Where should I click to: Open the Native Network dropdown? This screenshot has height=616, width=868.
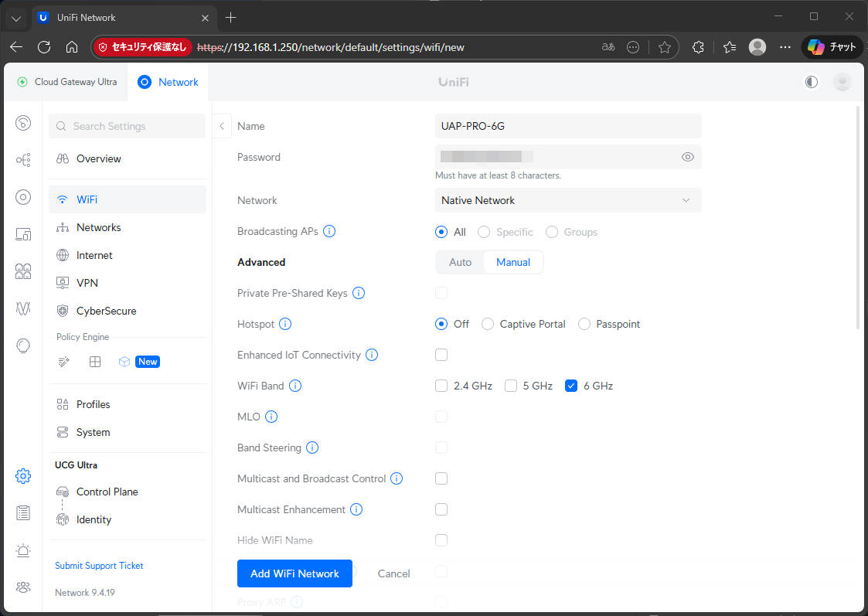568,200
